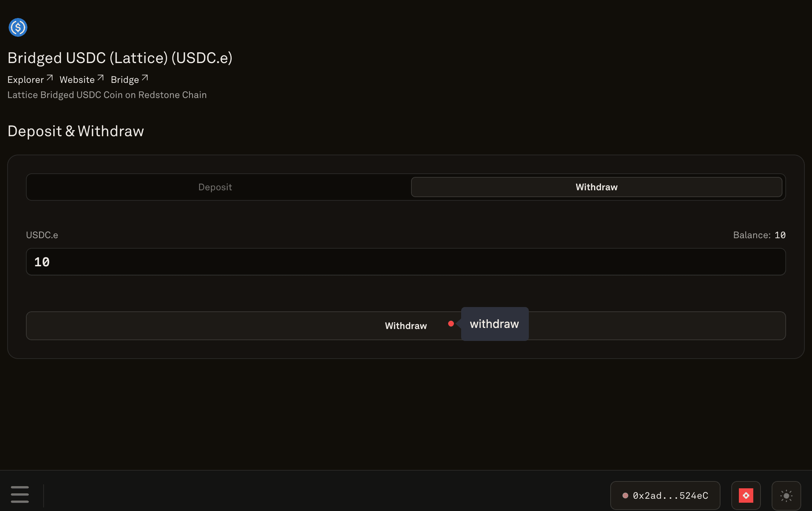Click the USDC.e field label
Image resolution: width=812 pixels, height=511 pixels.
[x=42, y=235]
